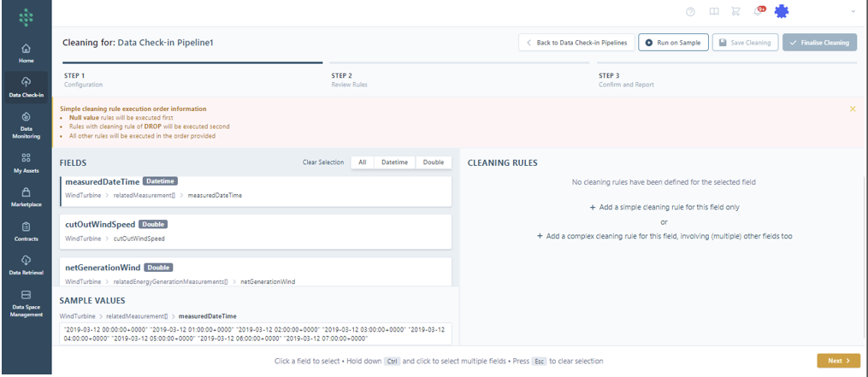
Task: Dismiss the cleaning rule order info banner
Action: pyautogui.click(x=852, y=109)
